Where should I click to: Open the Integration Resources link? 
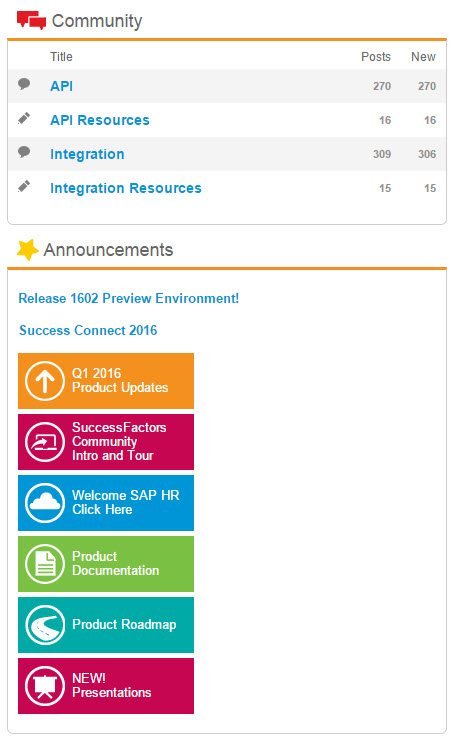pos(126,188)
